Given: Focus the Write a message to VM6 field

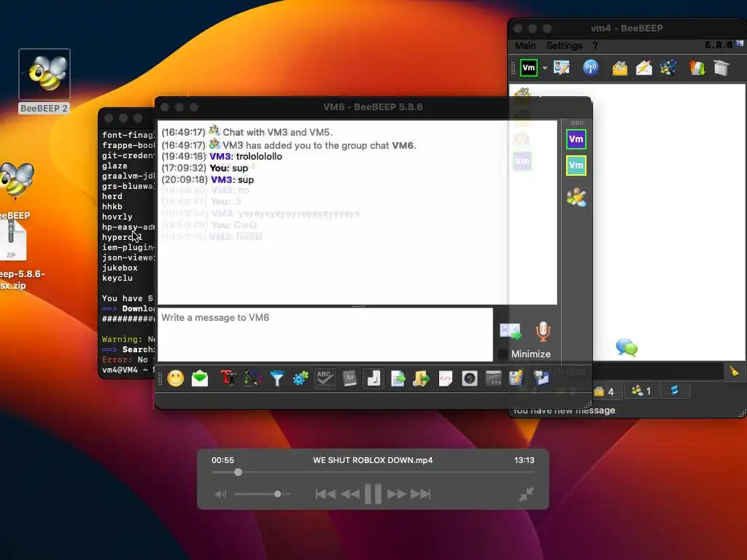Looking at the screenshot, I should pos(325,334).
